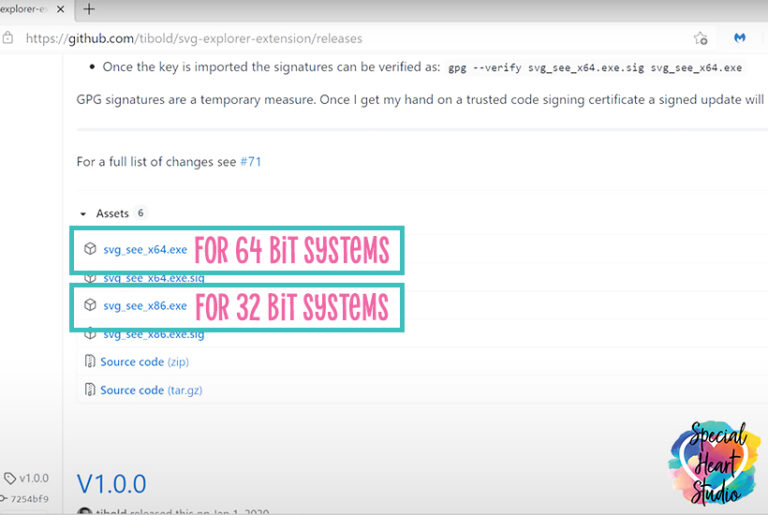Download svg_see_x86.exe file
Image resolution: width=768 pixels, height=515 pixels.
pos(144,305)
